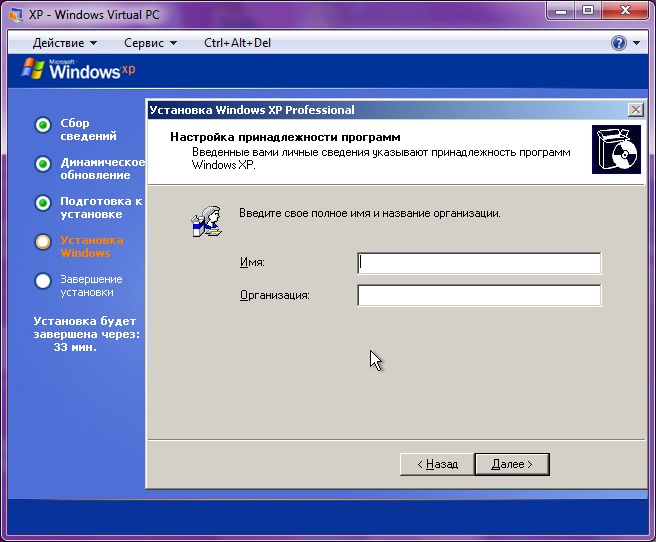Click the blue help question mark icon

click(x=619, y=43)
